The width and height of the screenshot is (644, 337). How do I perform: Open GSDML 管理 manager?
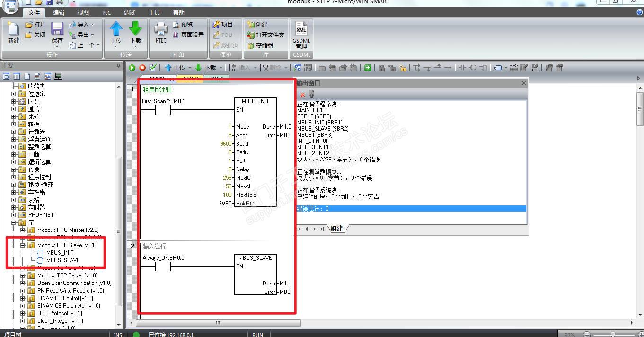tap(301, 35)
